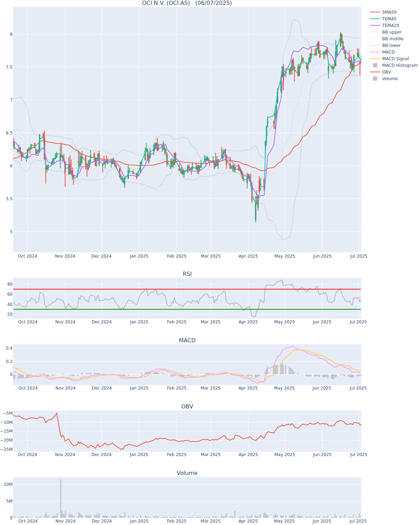Image resolution: width=420 pixels, height=525 pixels.
Task: Click the 20 label on RSI axis
Action: click(x=10, y=314)
